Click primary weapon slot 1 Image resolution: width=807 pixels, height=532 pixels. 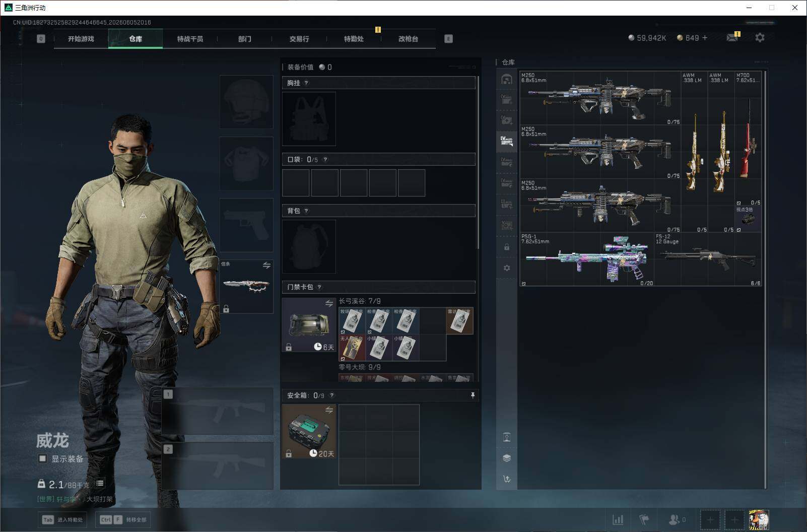pos(218,411)
